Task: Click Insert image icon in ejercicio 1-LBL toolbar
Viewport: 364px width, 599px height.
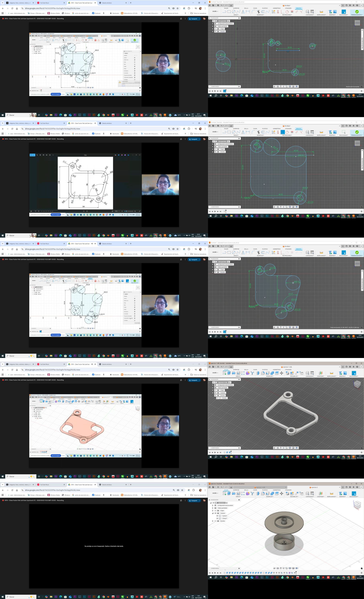Action: tap(345, 373)
